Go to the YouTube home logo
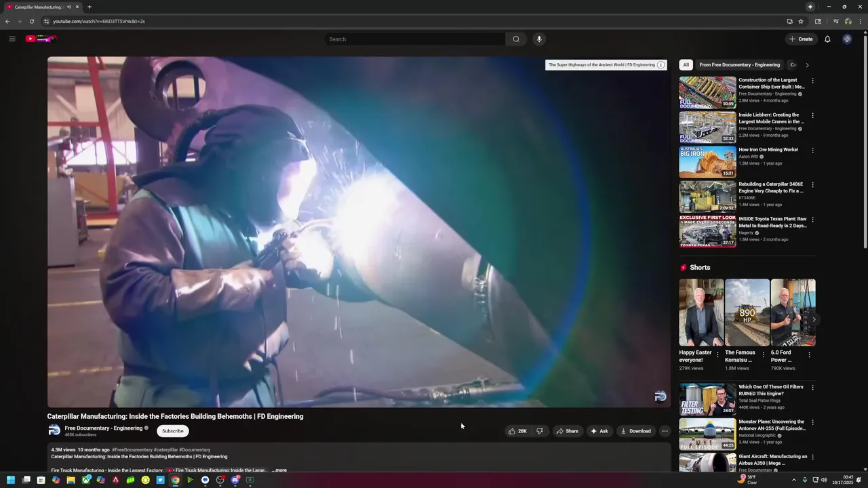This screenshot has width=868, height=488. point(41,39)
